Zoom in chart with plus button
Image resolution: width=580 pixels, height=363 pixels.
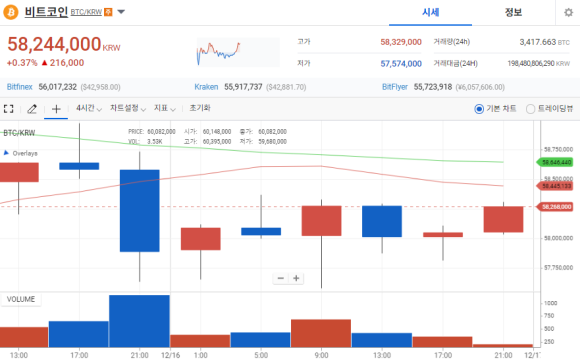pyautogui.click(x=296, y=278)
